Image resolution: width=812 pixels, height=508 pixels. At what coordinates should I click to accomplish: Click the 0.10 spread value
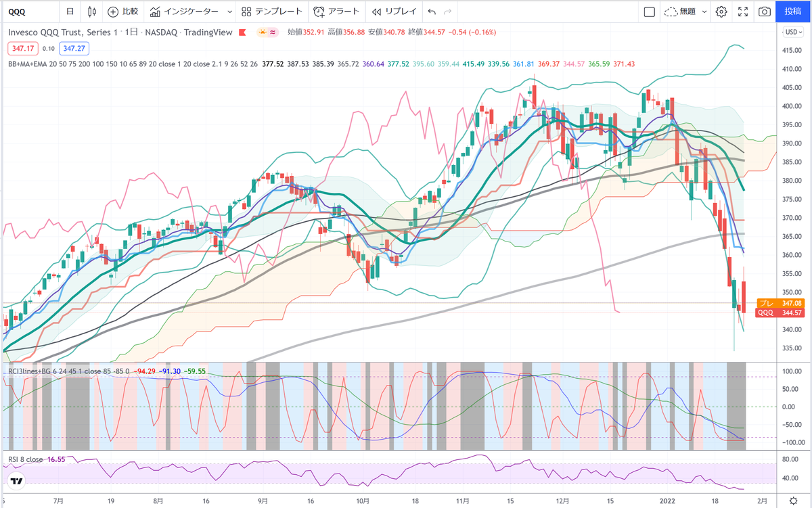click(x=48, y=48)
